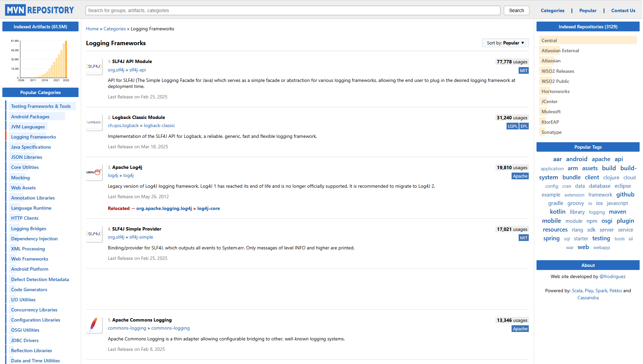Select the Central repository entry
The height and width of the screenshot is (364, 643).
(x=549, y=40)
